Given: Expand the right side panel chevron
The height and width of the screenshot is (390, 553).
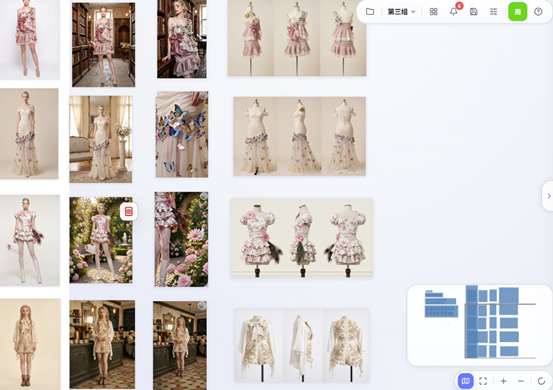Looking at the screenshot, I should point(548,196).
